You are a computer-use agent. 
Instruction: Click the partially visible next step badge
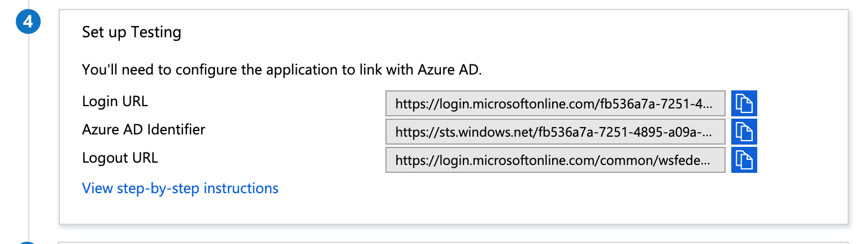28,242
